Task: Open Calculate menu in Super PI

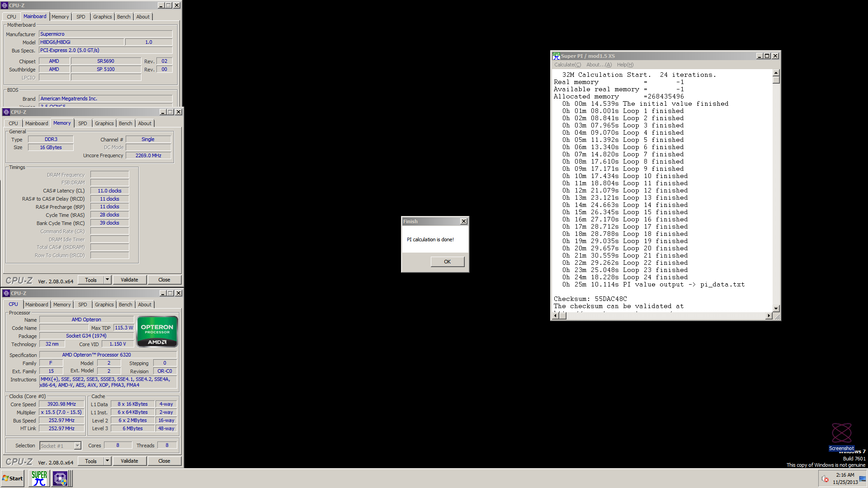Action: (567, 65)
